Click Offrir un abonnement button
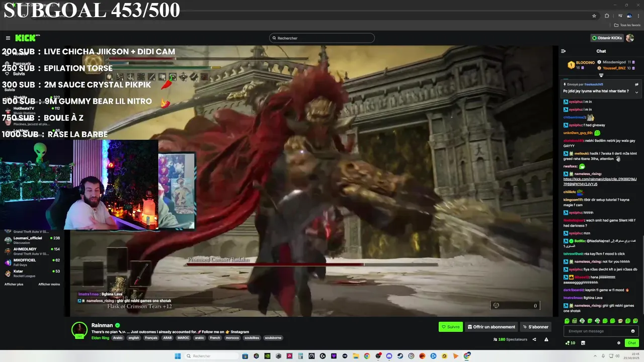 pyautogui.click(x=492, y=327)
